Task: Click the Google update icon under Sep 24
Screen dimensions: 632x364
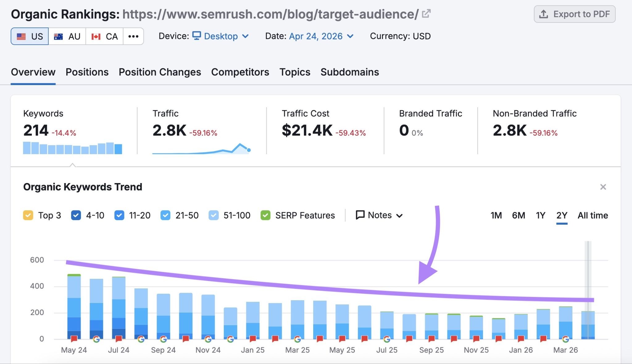Action: (x=164, y=339)
